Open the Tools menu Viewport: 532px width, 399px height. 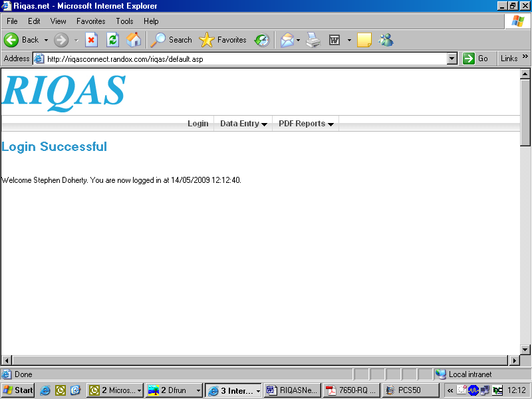(x=124, y=21)
